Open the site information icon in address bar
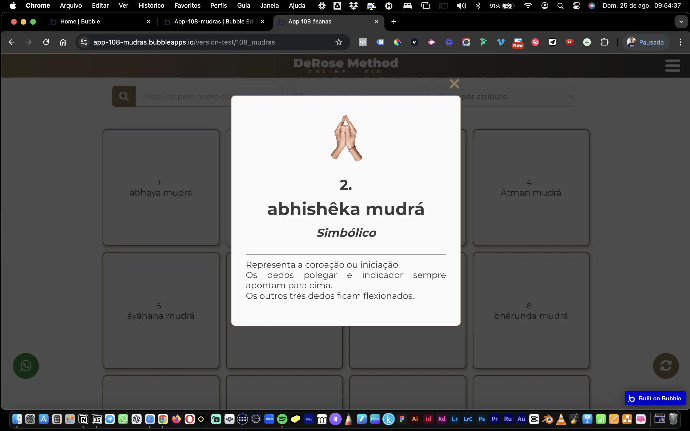The image size is (690, 431). point(84,42)
